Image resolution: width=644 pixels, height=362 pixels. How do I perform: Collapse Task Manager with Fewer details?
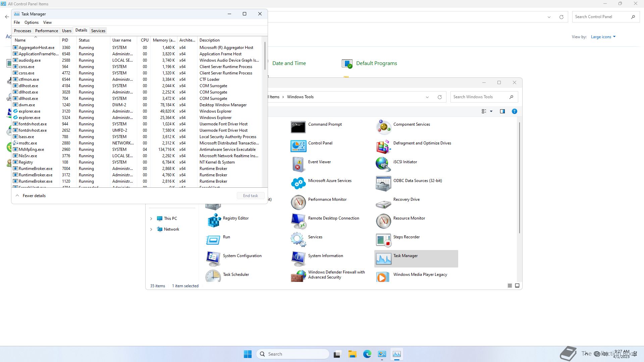pyautogui.click(x=31, y=196)
